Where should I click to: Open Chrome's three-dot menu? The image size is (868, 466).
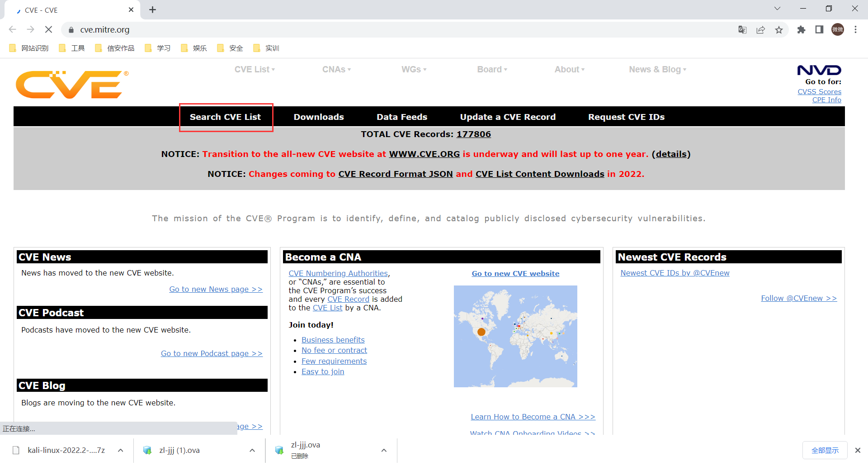(x=855, y=30)
